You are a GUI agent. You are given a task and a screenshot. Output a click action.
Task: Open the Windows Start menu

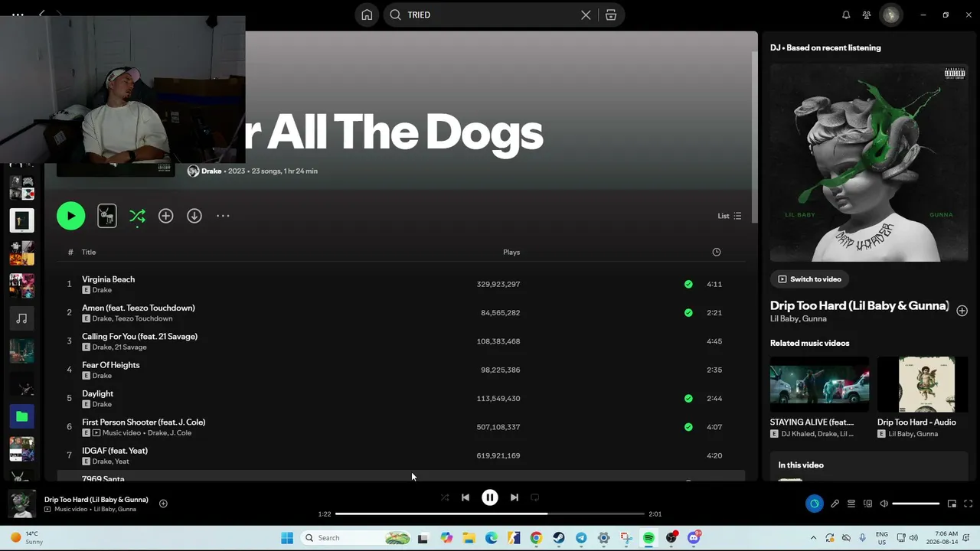[x=287, y=538]
